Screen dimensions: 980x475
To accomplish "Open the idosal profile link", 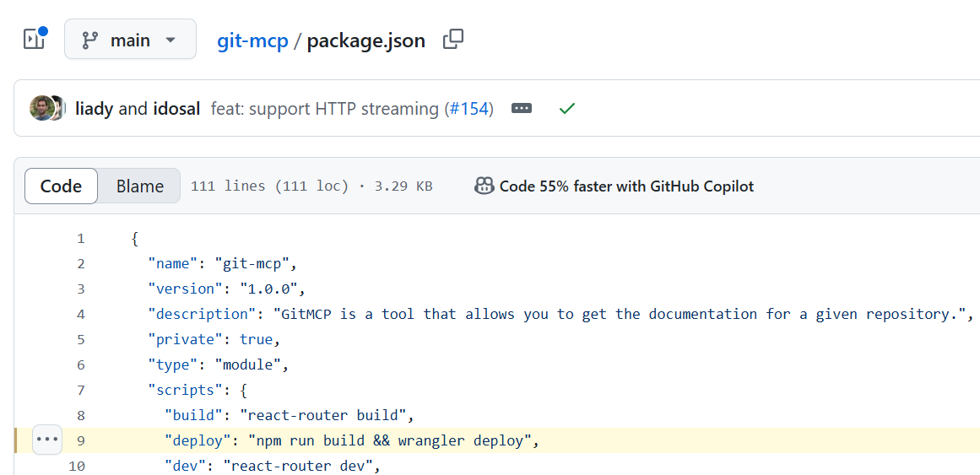I will (x=176, y=109).
